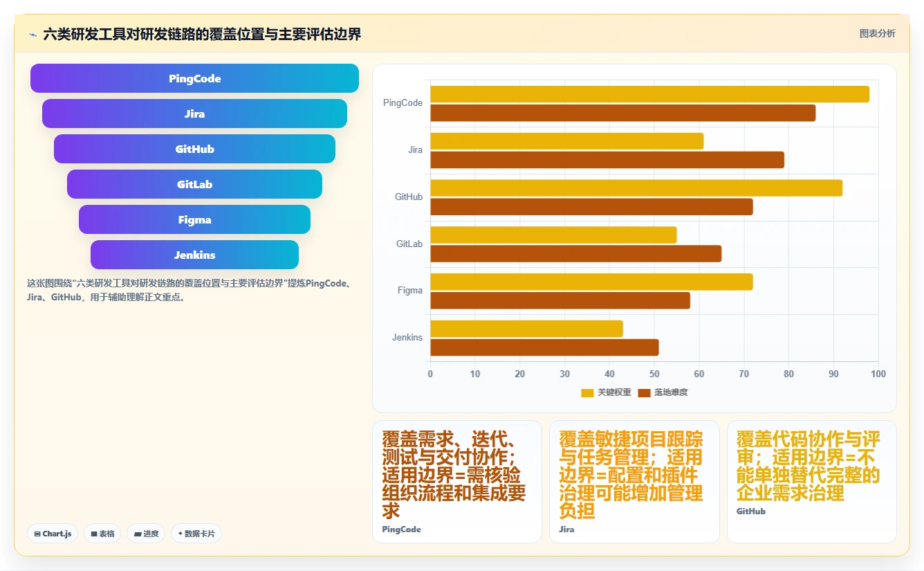This screenshot has width=924, height=571.
Task: Select the GitLab funnel bar
Action: pos(194,184)
